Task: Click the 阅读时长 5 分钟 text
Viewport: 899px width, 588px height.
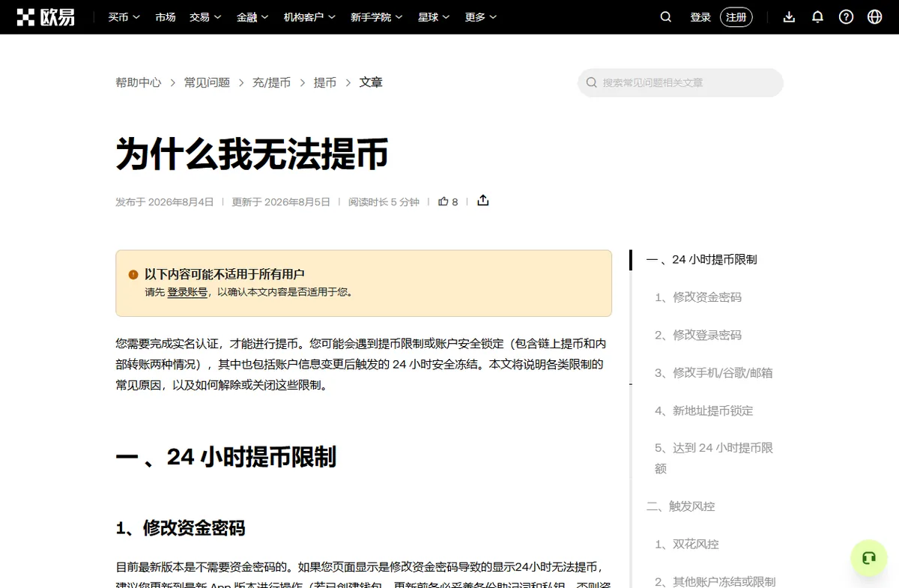Action: [x=384, y=201]
